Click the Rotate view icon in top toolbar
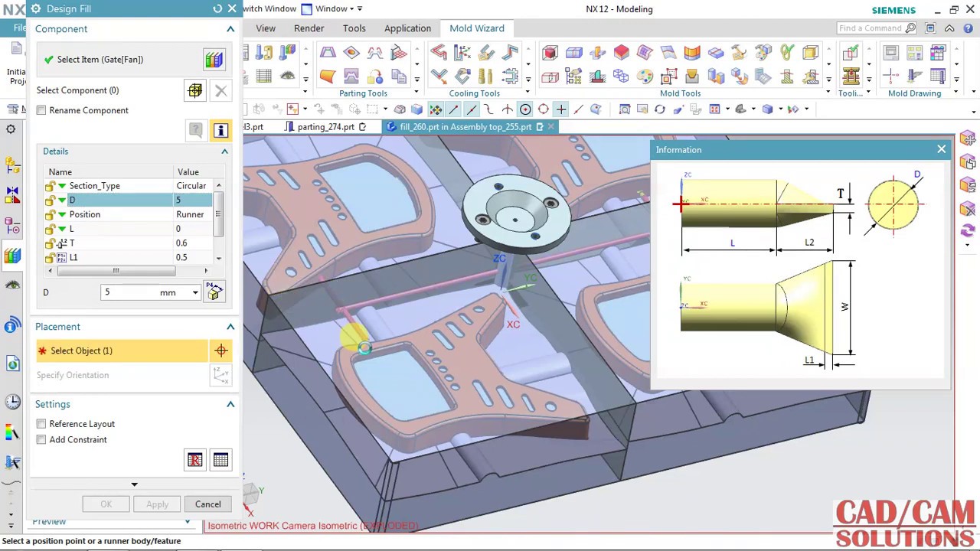980x551 pixels. tap(659, 109)
